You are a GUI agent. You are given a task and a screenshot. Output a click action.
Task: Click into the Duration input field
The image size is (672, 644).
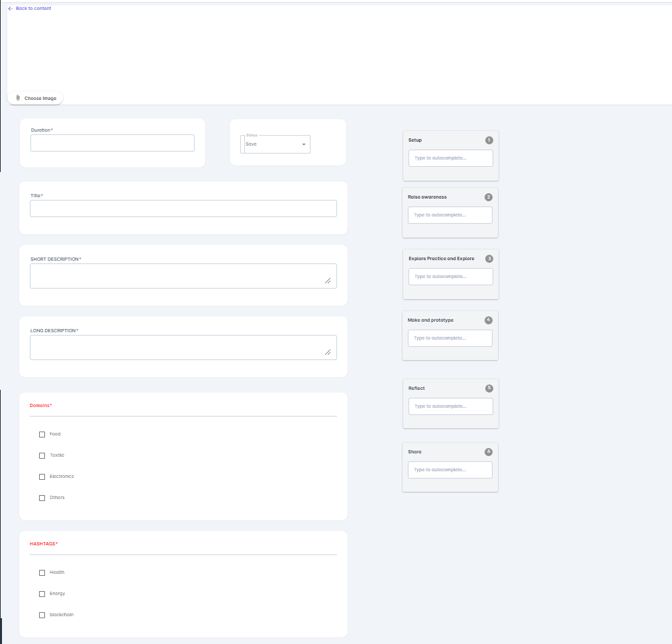click(113, 143)
